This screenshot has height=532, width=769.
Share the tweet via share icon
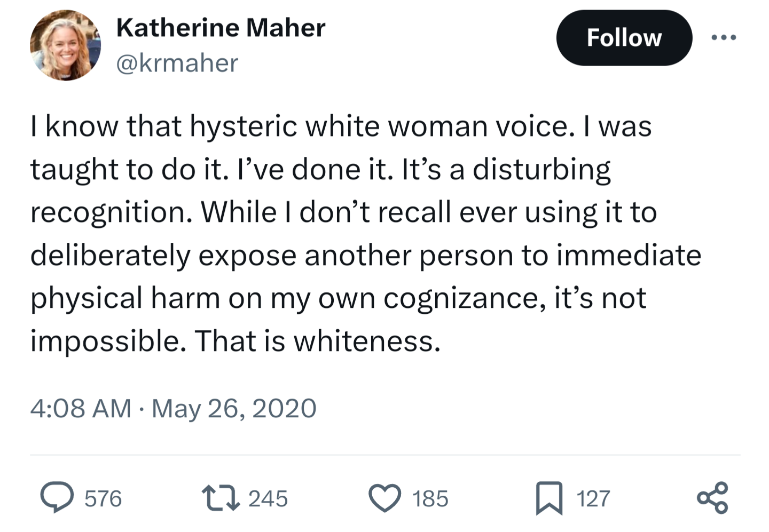[712, 498]
